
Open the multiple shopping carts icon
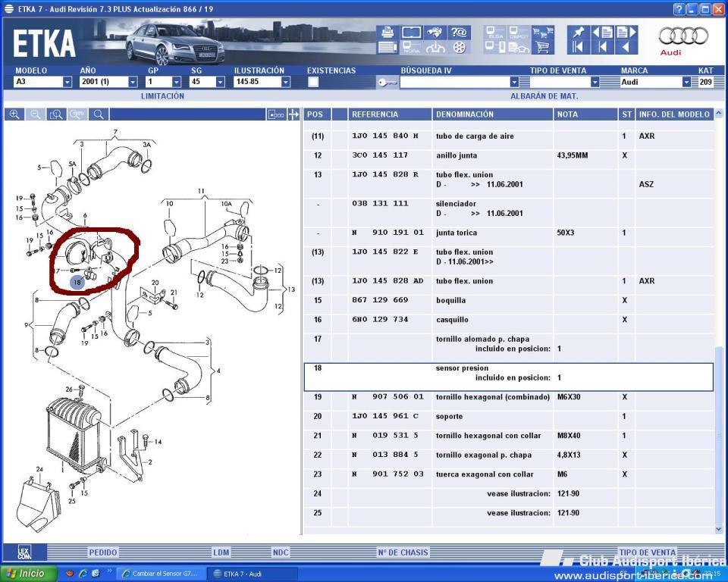coord(543,32)
